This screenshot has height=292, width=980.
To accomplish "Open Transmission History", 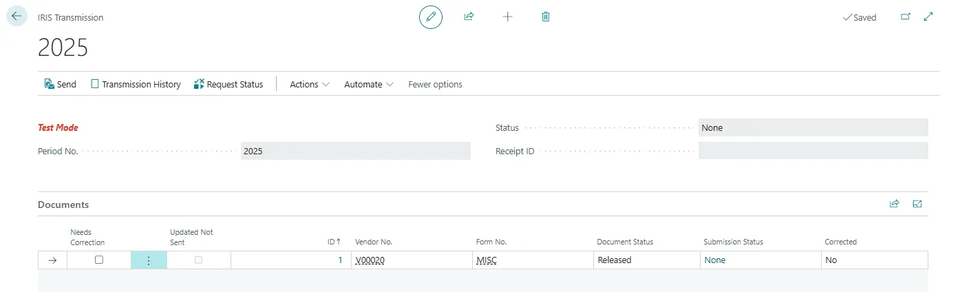I will click(136, 84).
